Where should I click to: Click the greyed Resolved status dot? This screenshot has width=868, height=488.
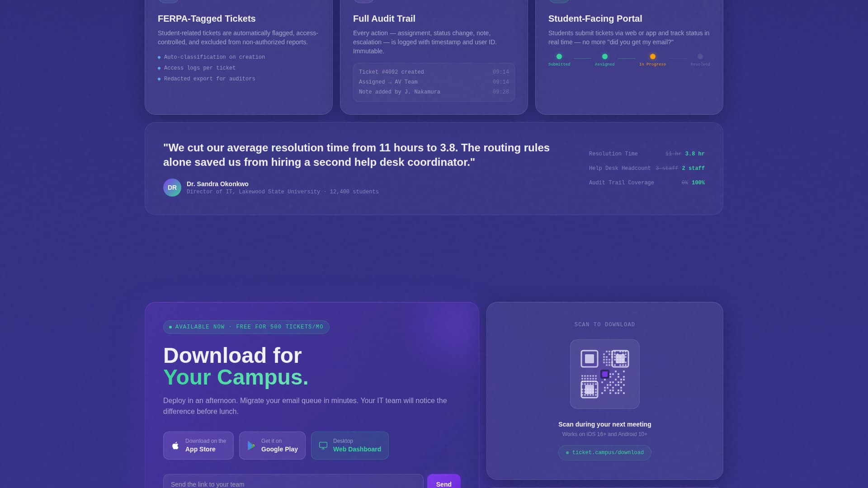700,56
